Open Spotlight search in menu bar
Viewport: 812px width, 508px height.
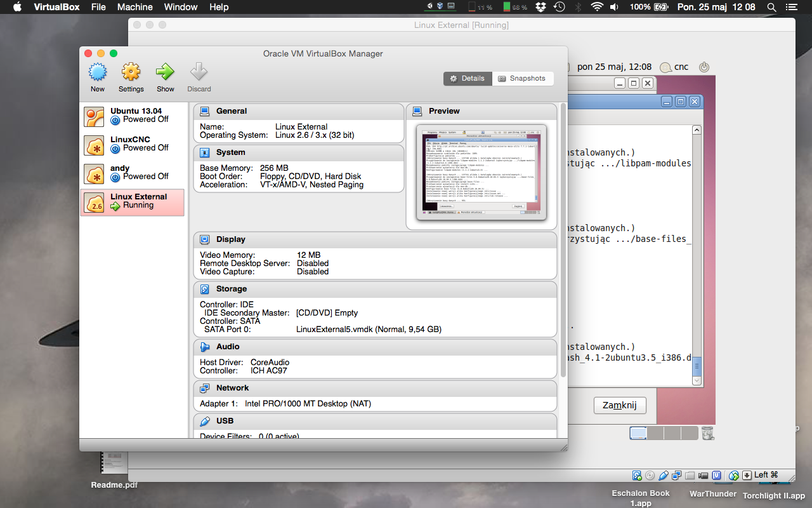pos(771,7)
